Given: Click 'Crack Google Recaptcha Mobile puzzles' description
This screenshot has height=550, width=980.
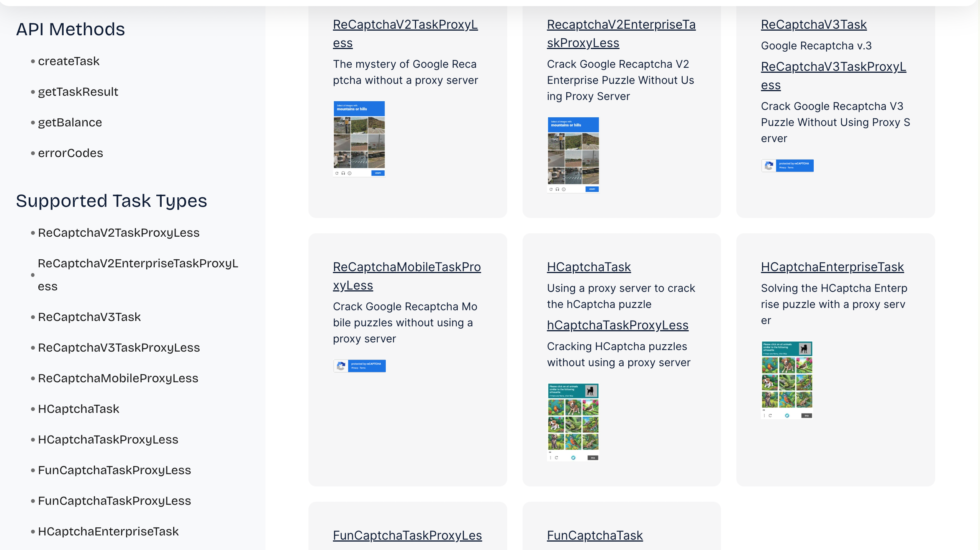Looking at the screenshot, I should coord(405,323).
